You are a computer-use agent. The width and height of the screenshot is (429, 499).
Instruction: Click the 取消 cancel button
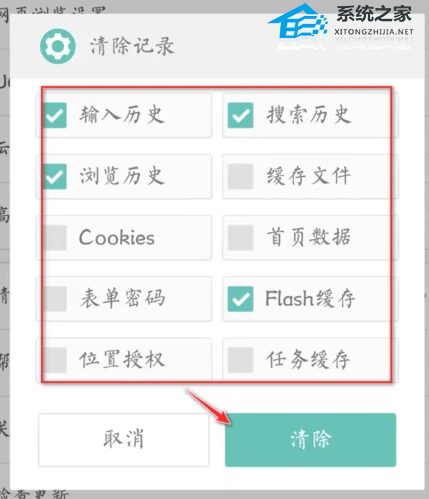tap(124, 440)
